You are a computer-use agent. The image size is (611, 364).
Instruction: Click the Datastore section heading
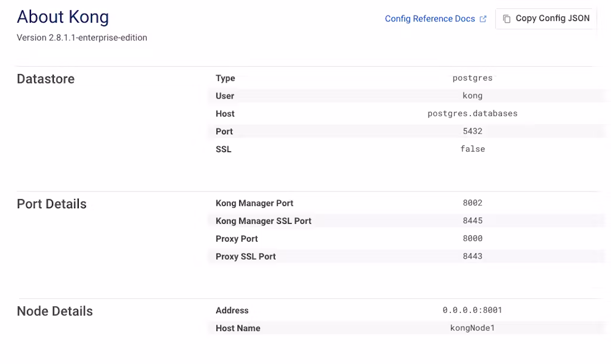point(45,79)
